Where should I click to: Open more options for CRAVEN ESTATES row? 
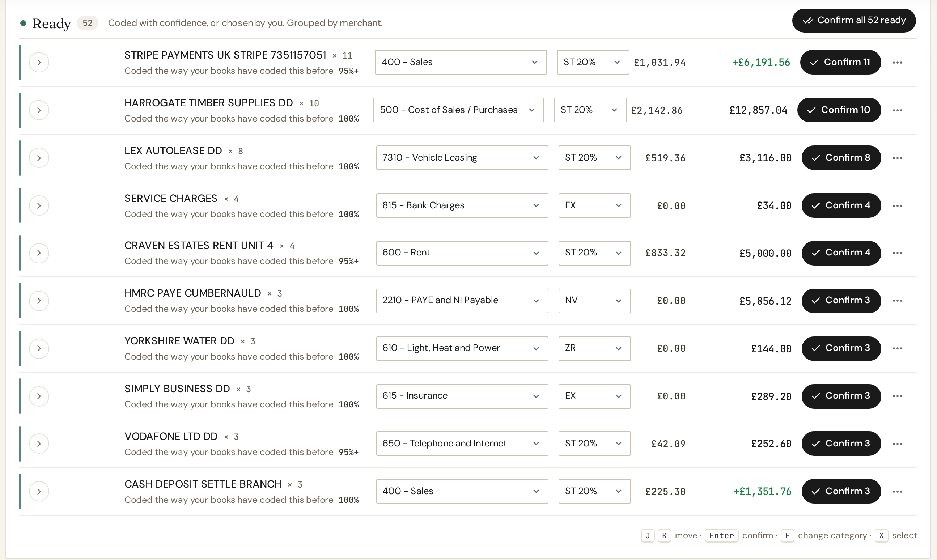897,253
